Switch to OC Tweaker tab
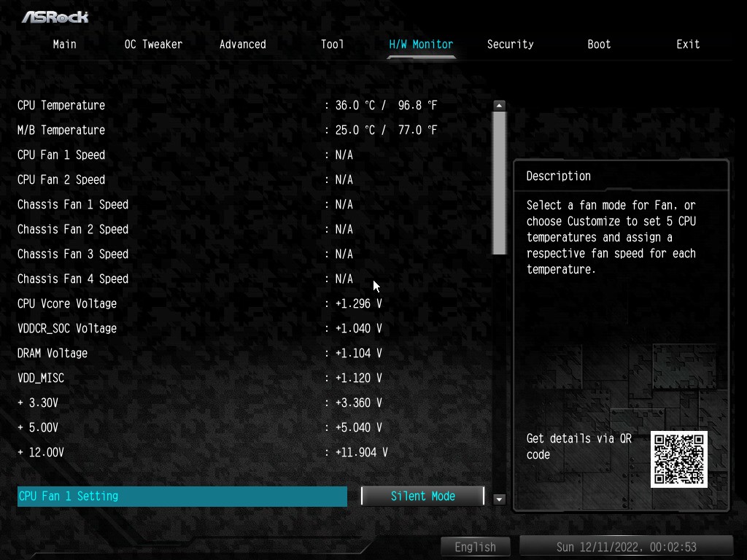This screenshot has height=560, width=747. pos(153,44)
